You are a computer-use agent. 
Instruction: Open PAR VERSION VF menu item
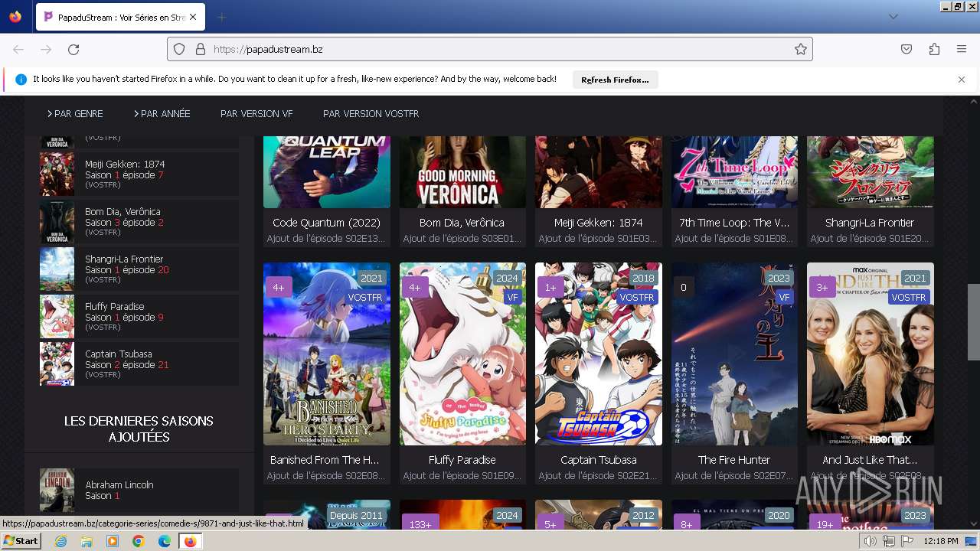point(256,113)
